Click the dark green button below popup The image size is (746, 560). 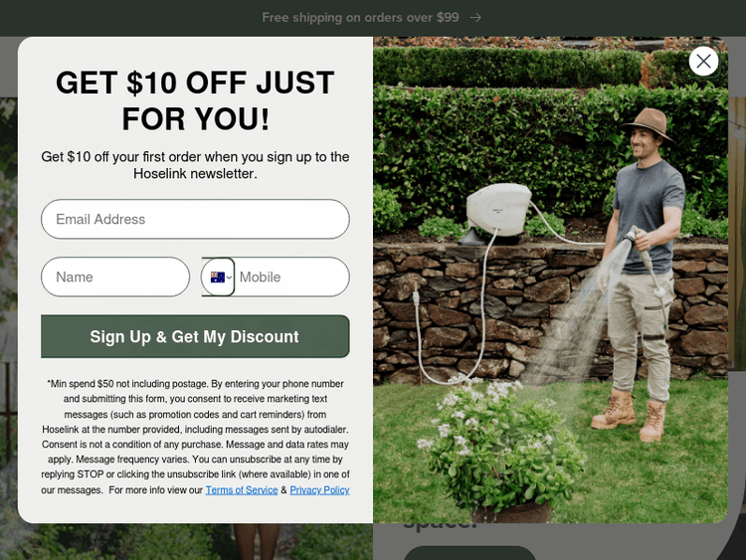[x=469, y=553]
